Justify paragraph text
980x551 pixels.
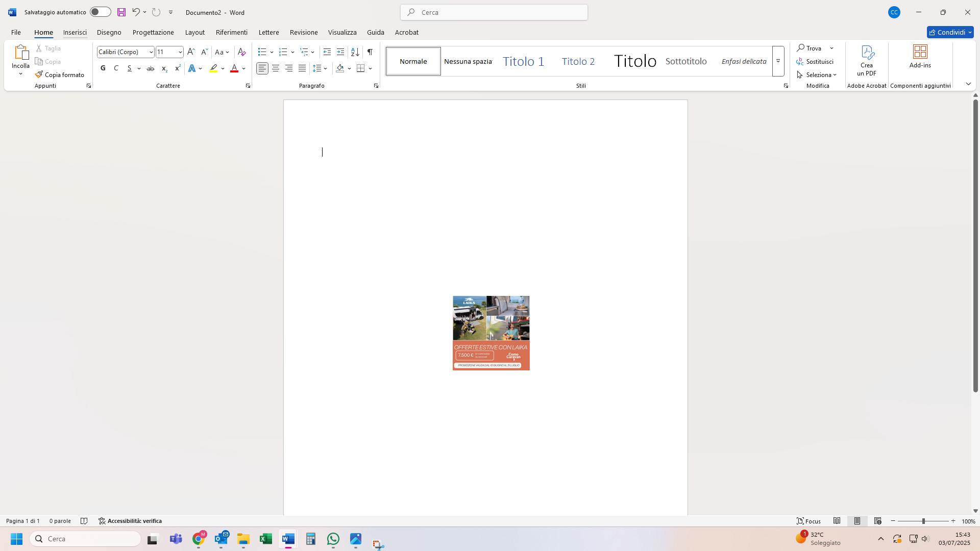[302, 68]
